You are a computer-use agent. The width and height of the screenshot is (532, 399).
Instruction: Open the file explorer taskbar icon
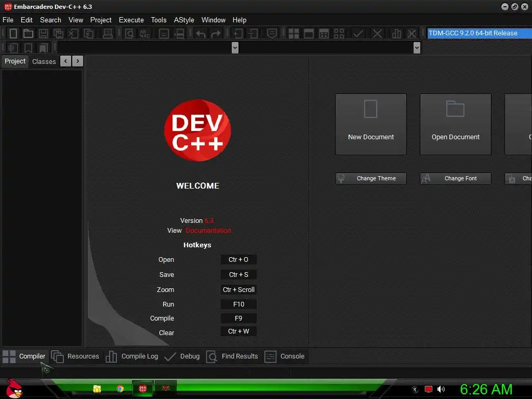[97, 389]
